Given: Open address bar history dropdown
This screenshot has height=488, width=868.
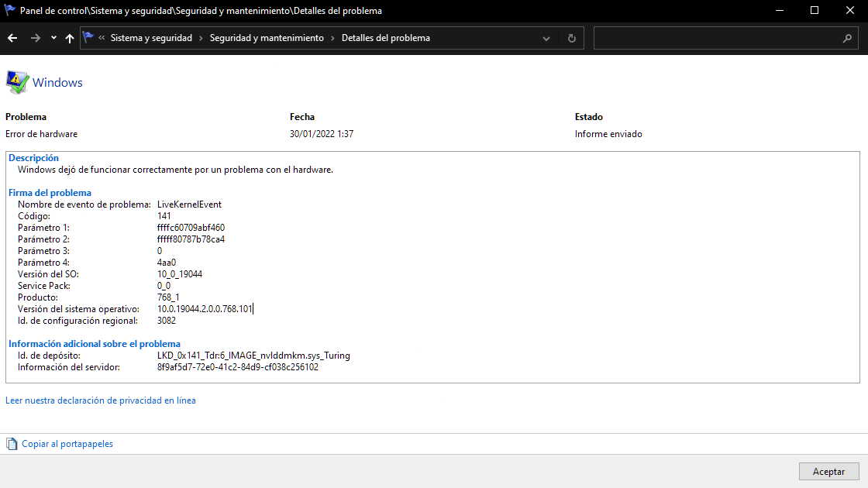Looking at the screenshot, I should 546,39.
